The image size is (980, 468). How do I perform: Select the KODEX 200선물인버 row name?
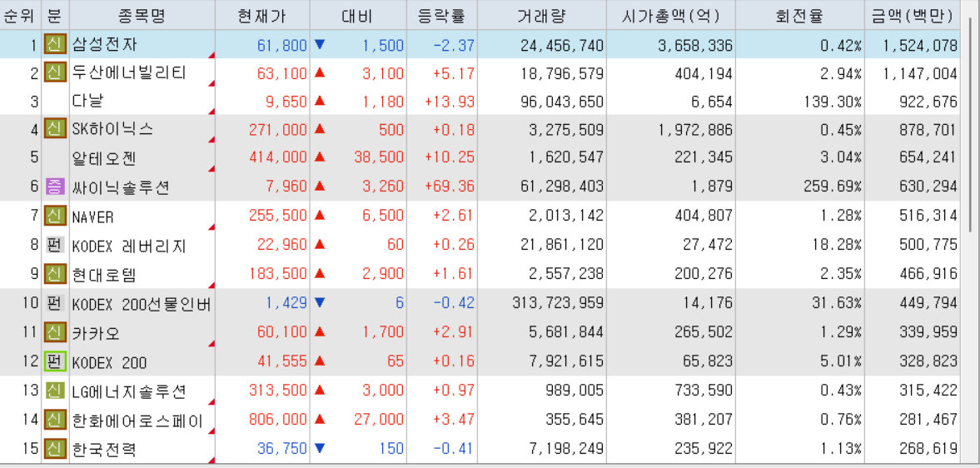click(142, 304)
